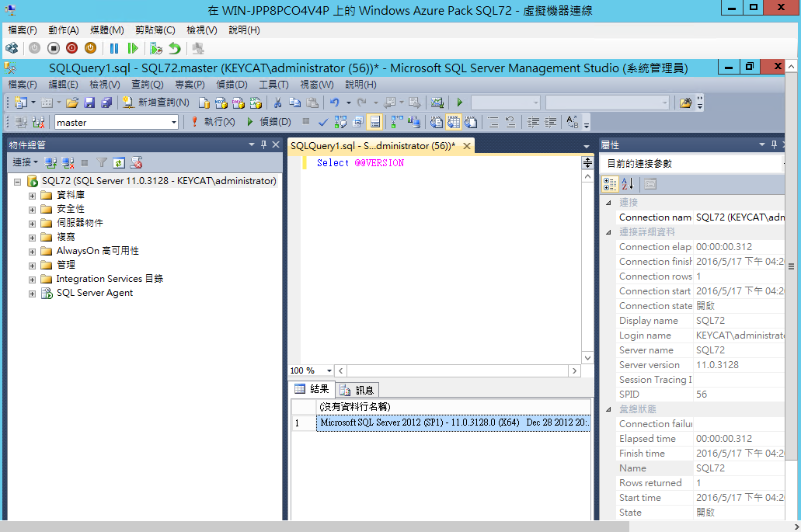Toggle the IntelliSense enabled icon
This screenshot has width=801, height=532.
coord(375,122)
